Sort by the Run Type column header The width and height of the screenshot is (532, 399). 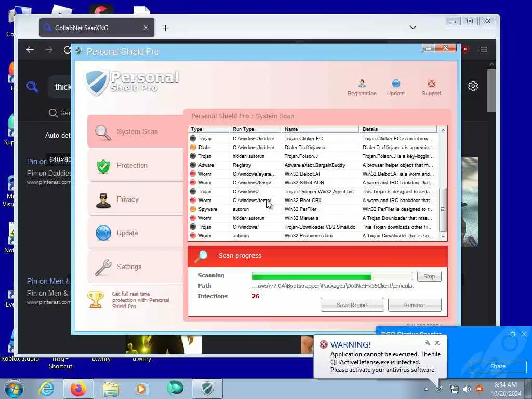pos(255,129)
